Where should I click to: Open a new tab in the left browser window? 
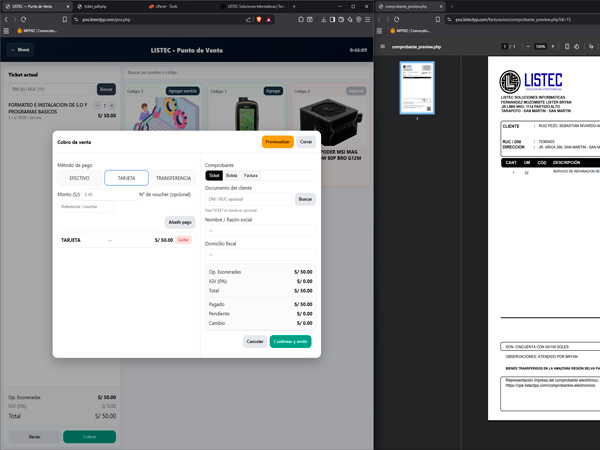coord(294,7)
